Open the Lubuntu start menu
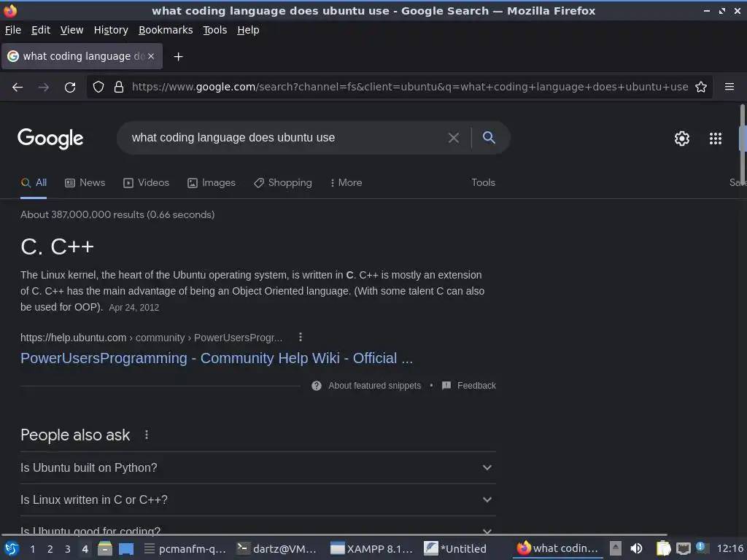Viewport: 747px width, 560px height. coord(12,548)
